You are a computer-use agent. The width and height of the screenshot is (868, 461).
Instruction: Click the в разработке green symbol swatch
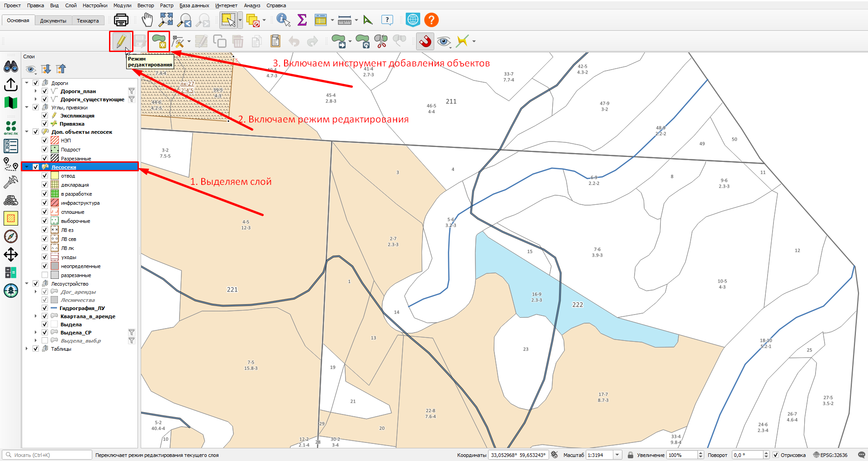pyautogui.click(x=55, y=193)
